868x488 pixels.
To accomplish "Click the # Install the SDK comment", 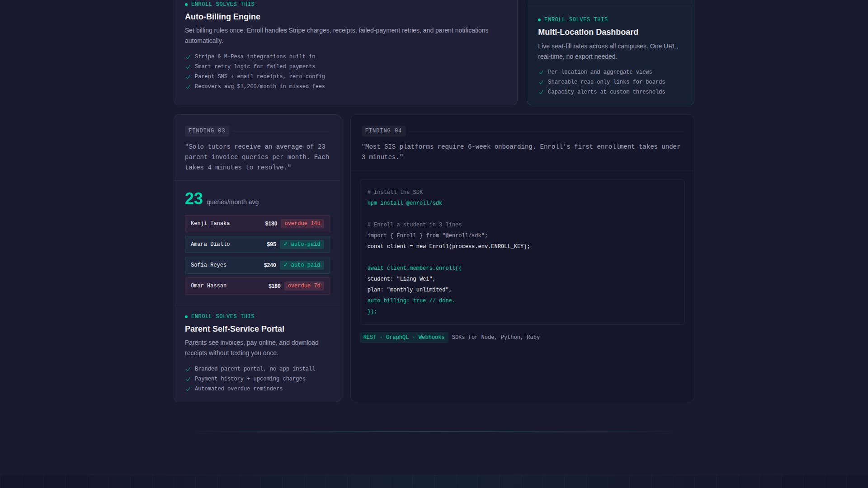I will [x=395, y=192].
